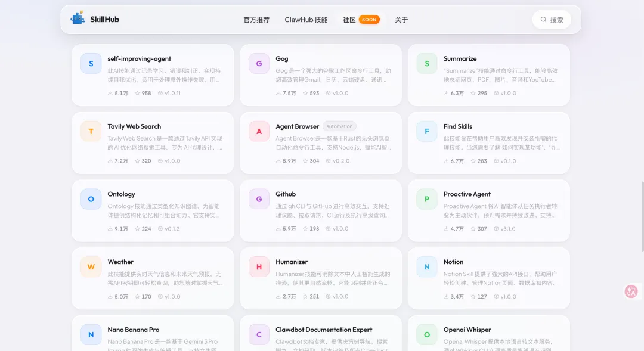Click the 170 star count on Weather

[146, 296]
